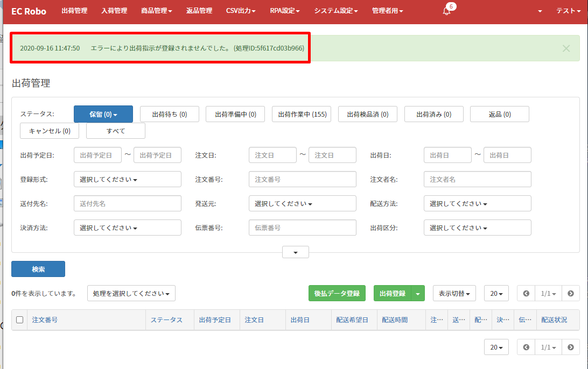Go to next page in top pagination
The image size is (588, 369).
(570, 293)
